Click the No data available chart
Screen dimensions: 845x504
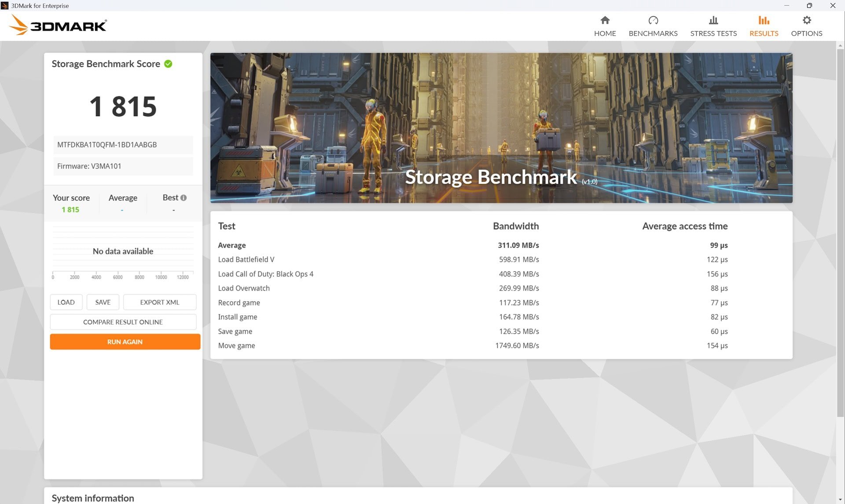(x=123, y=251)
